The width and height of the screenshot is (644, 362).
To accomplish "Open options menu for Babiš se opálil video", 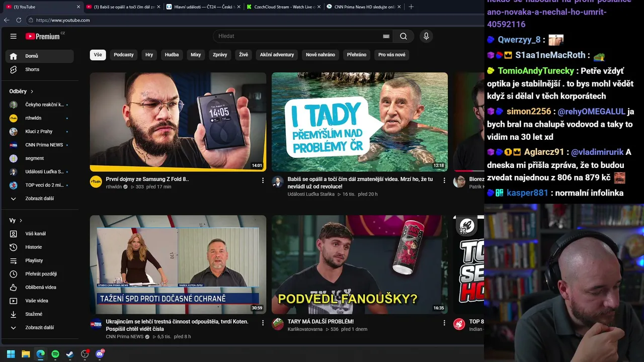I will click(x=444, y=180).
